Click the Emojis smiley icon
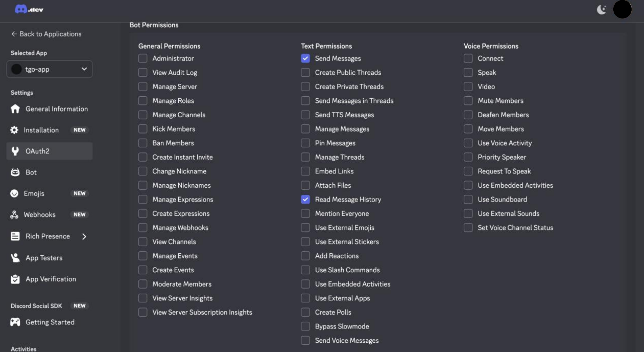 point(15,193)
